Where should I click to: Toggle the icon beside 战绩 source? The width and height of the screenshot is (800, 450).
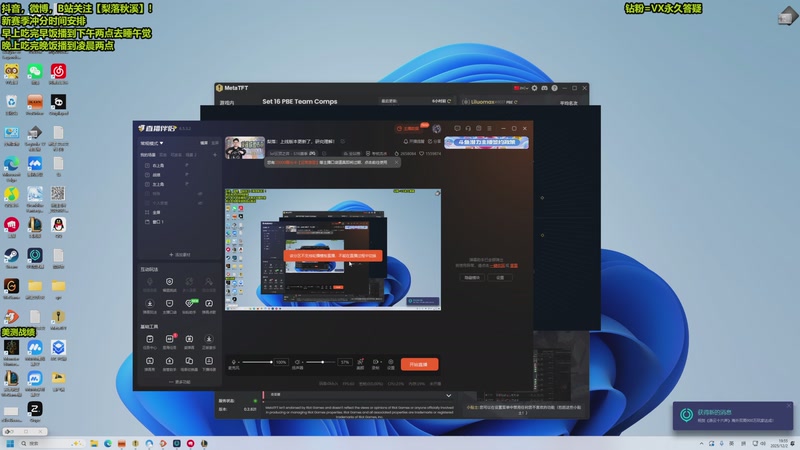click(x=187, y=174)
